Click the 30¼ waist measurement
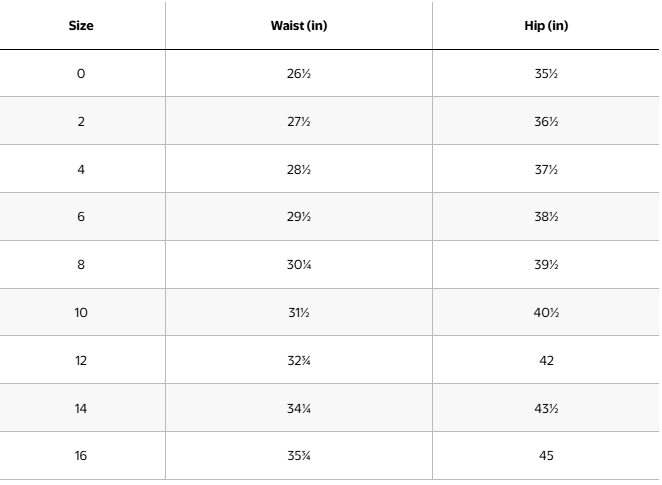The image size is (662, 485). coord(298,265)
